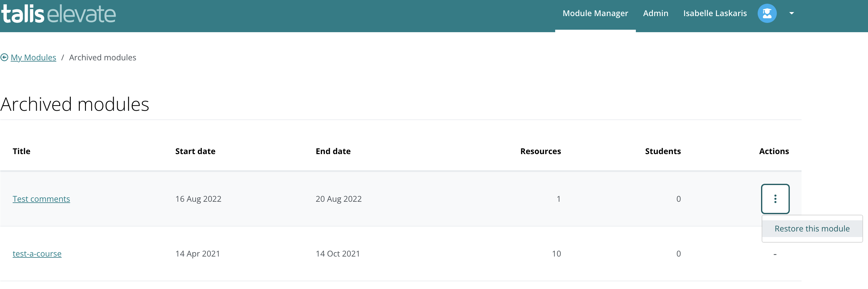Screen dimensions: 868x289
Task: Click the user avatar icon
Action: click(767, 14)
